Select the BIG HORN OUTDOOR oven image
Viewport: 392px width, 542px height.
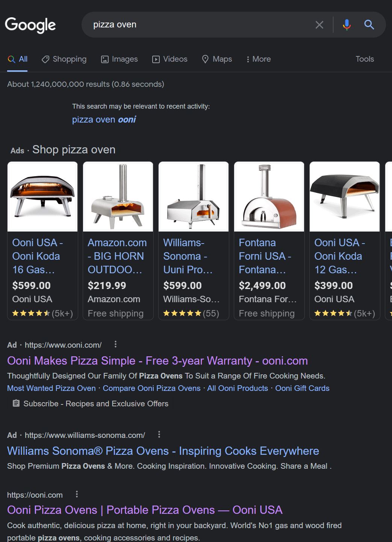(118, 197)
